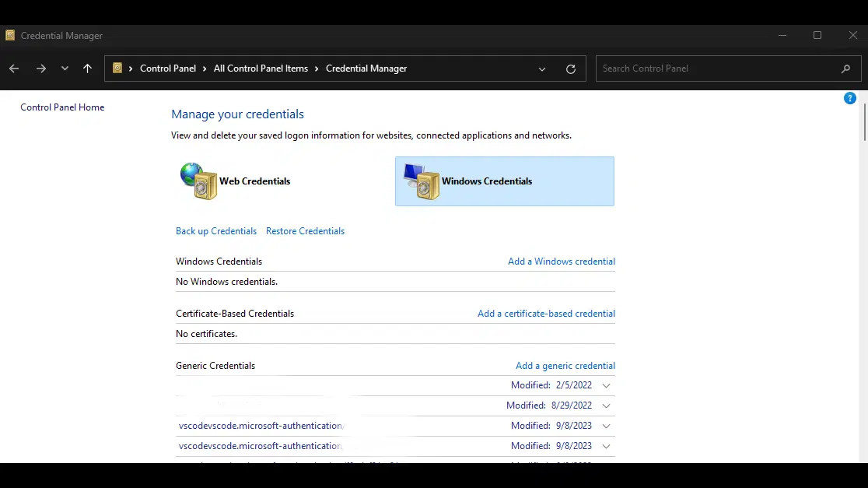Image resolution: width=868 pixels, height=488 pixels.
Task: Expand credential modified 2/5/2022
Action: (607, 385)
